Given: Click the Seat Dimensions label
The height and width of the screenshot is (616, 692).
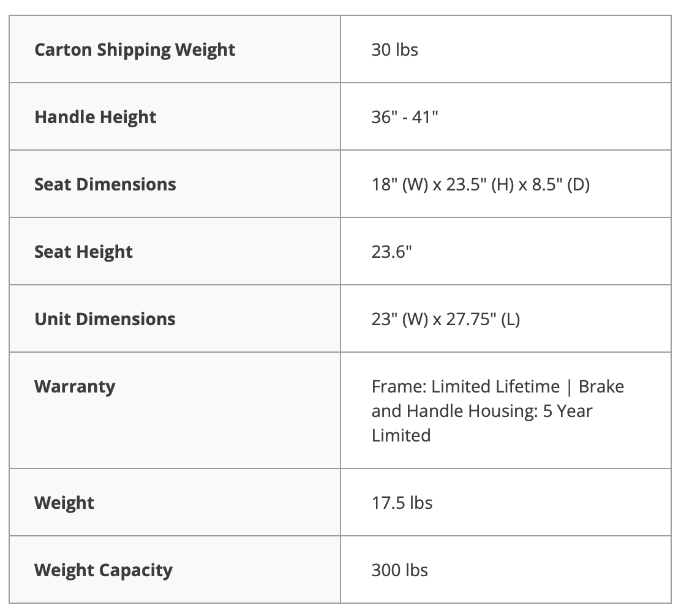Looking at the screenshot, I should click(105, 184).
